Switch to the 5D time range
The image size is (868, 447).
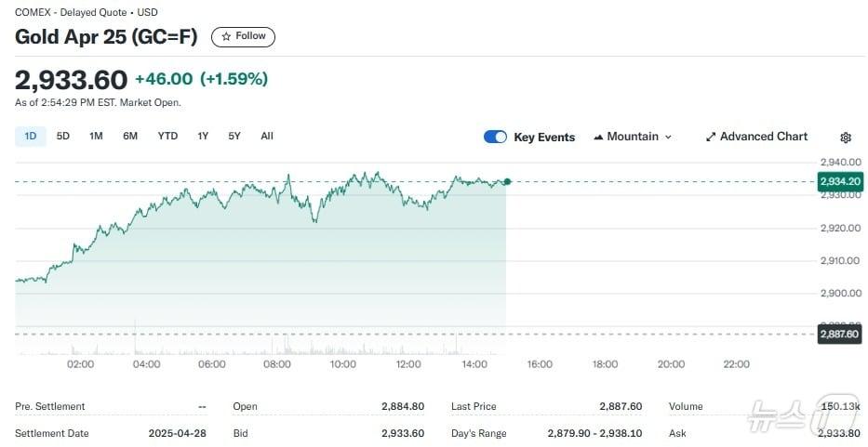(63, 137)
